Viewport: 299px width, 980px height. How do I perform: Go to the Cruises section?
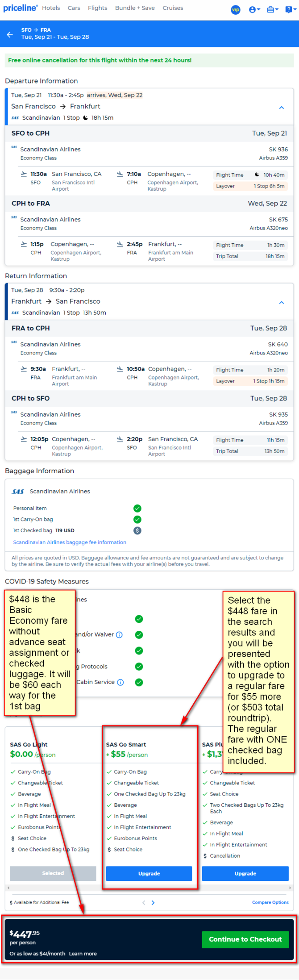coord(173,8)
